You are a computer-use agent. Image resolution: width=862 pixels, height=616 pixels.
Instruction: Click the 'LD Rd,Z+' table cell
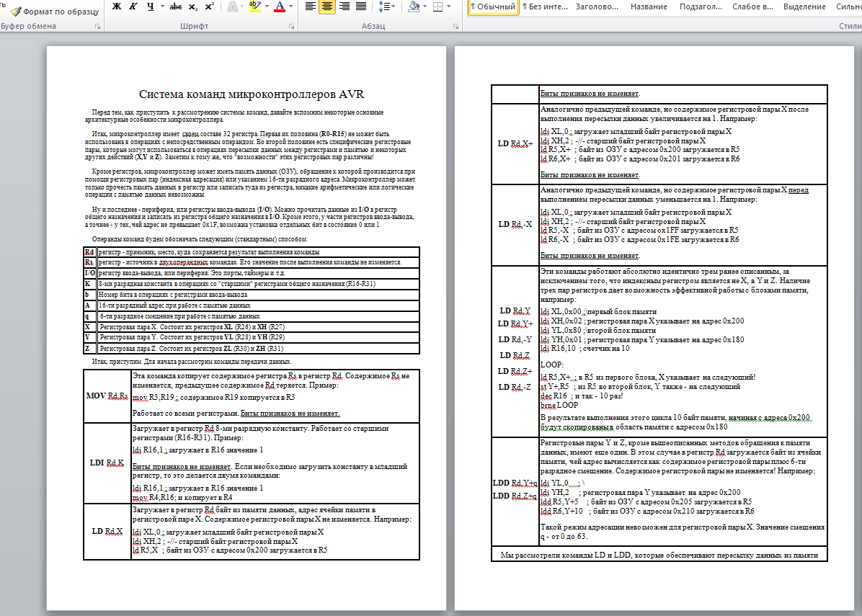coord(515,371)
